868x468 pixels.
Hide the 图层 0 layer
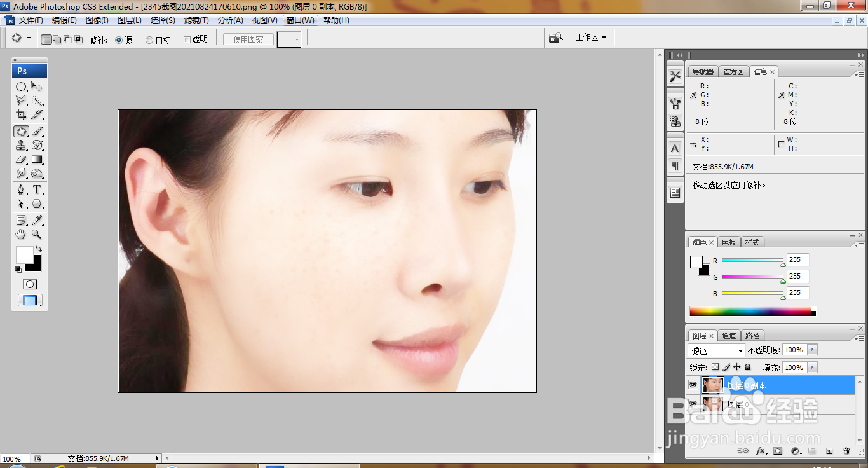coord(693,403)
